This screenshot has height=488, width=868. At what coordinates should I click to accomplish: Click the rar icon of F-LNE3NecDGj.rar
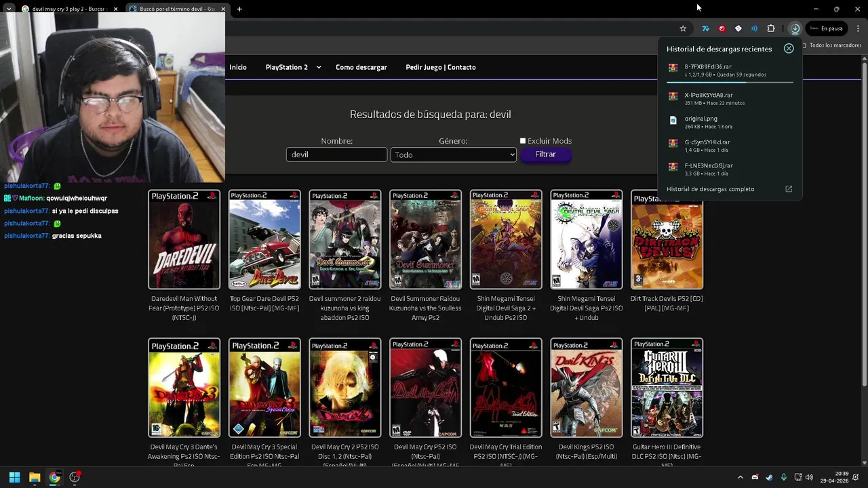pyautogui.click(x=673, y=167)
